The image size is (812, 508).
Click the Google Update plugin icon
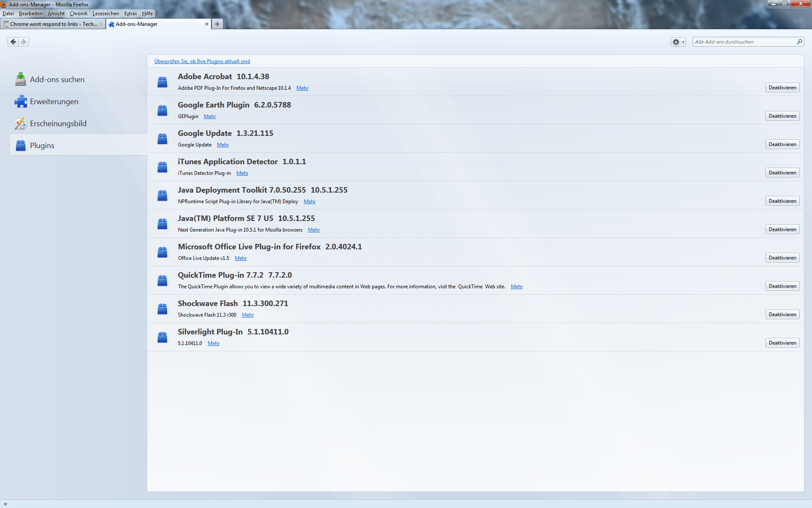162,138
